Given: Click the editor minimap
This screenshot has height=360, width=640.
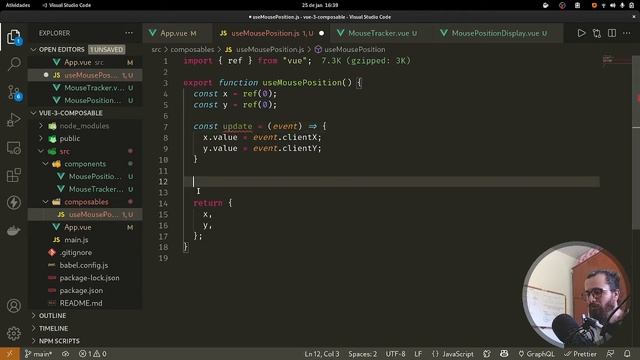Looking at the screenshot, I should point(616,60).
